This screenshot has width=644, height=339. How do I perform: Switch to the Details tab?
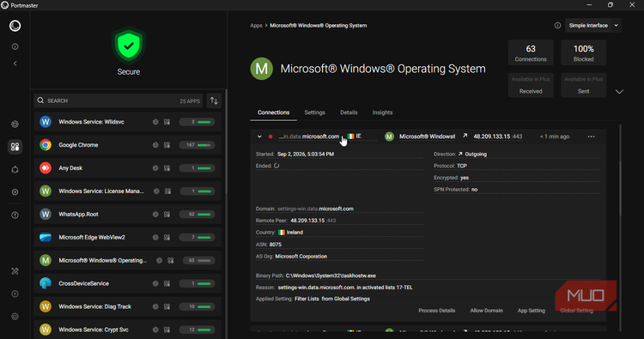349,112
